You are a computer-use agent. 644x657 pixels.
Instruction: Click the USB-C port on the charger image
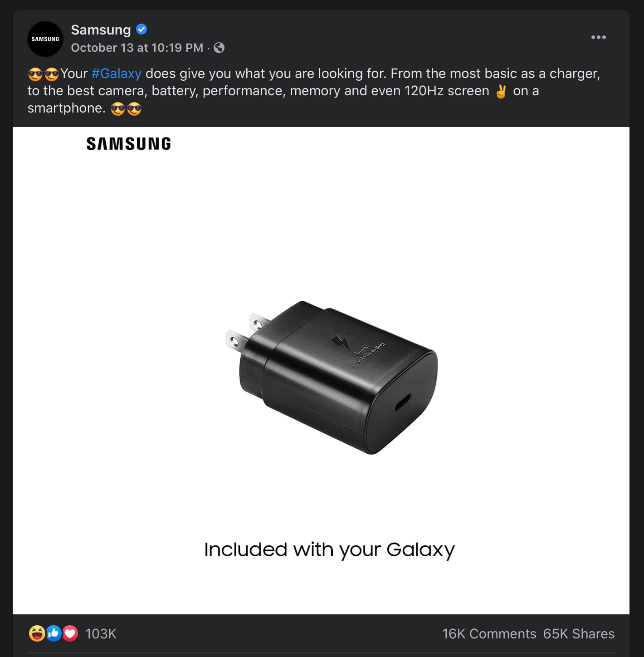click(403, 402)
